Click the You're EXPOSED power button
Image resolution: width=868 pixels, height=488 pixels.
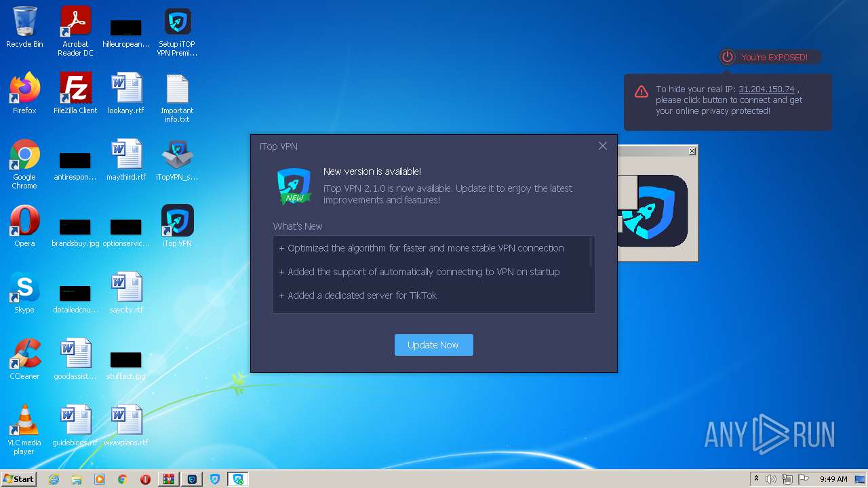[728, 58]
